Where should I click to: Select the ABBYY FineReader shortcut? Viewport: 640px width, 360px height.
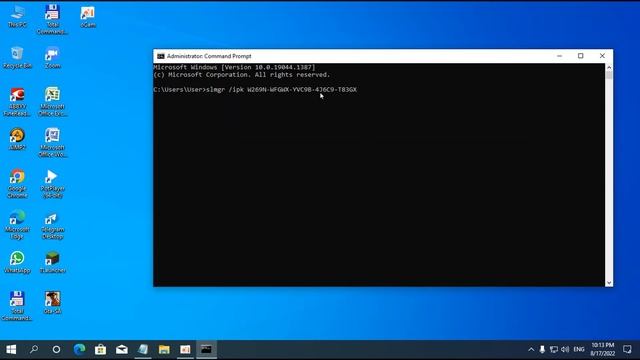click(17, 102)
